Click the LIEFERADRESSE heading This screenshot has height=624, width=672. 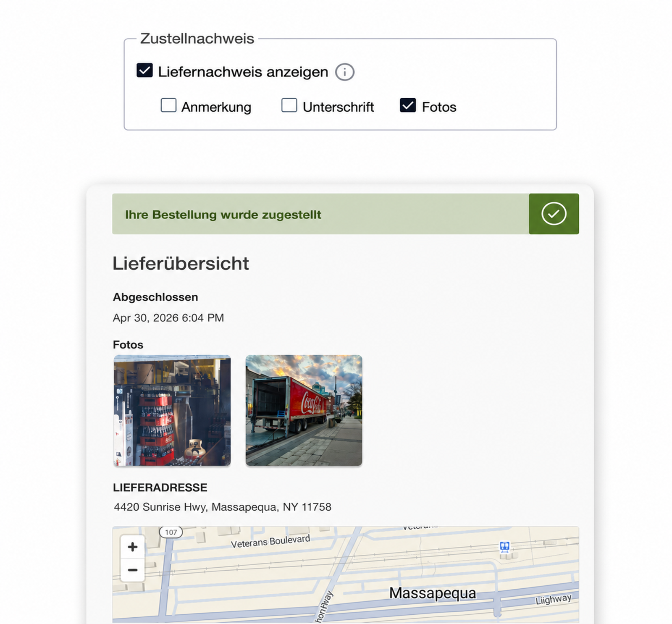click(160, 488)
